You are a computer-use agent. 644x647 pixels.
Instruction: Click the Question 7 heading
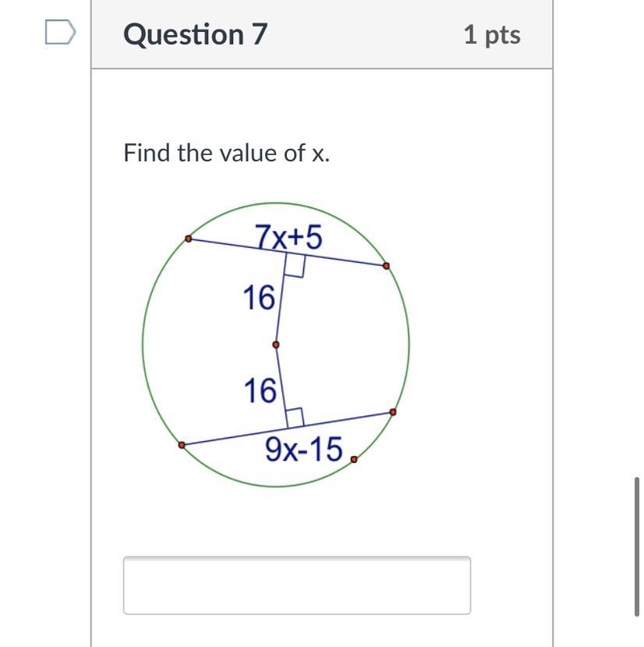(195, 34)
